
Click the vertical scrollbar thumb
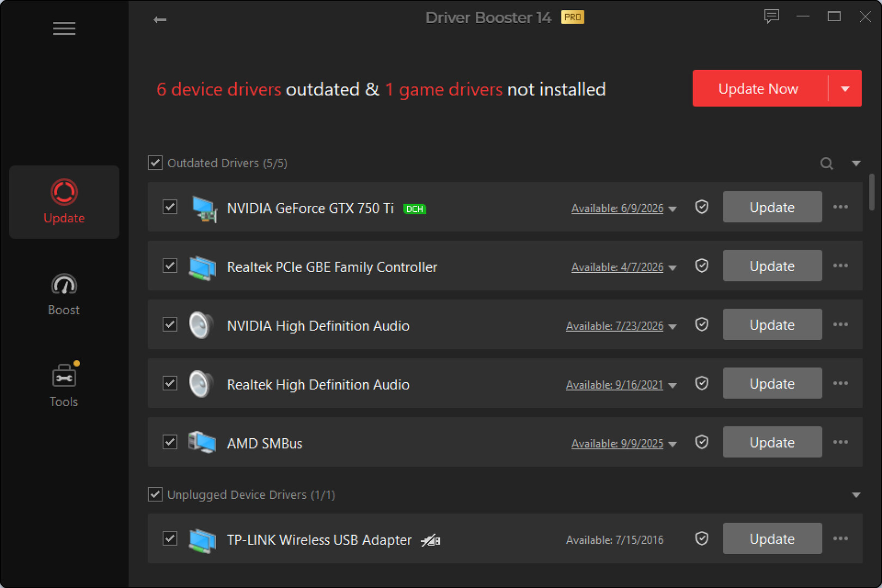click(x=872, y=192)
